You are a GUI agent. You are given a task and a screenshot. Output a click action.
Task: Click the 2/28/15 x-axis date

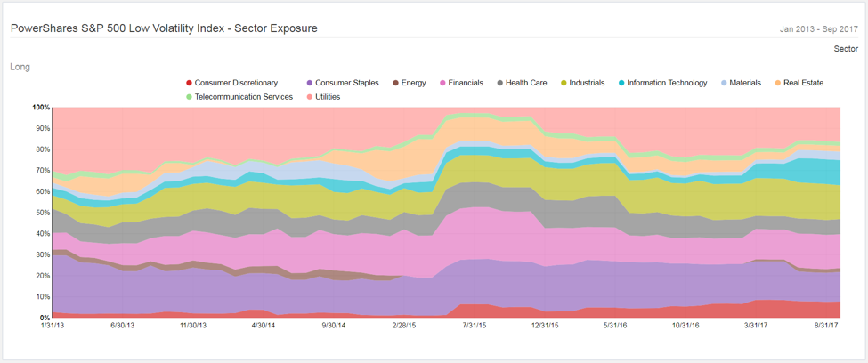tap(405, 327)
